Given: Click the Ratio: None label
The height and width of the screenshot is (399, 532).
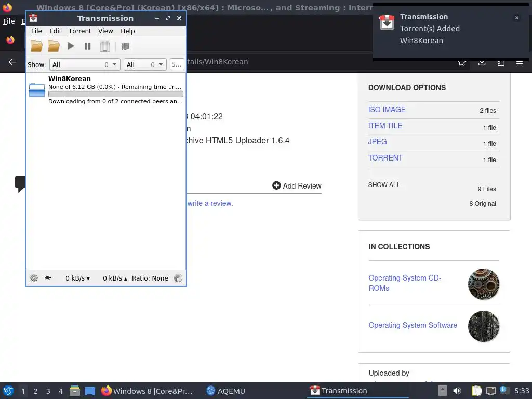Looking at the screenshot, I should (x=150, y=278).
